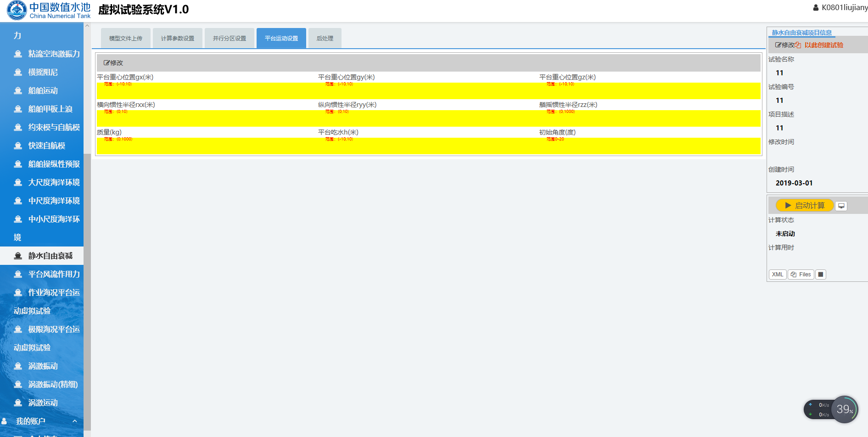Image resolution: width=868 pixels, height=437 pixels.
Task: Open 平台风流作用力 in the sidebar
Action: (54, 274)
